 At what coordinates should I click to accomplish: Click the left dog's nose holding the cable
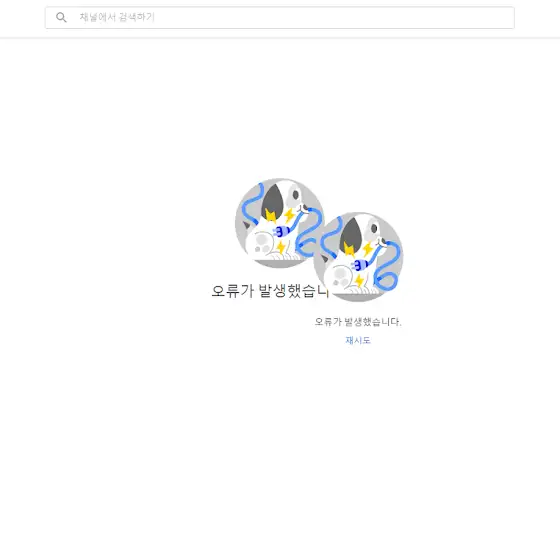click(304, 208)
